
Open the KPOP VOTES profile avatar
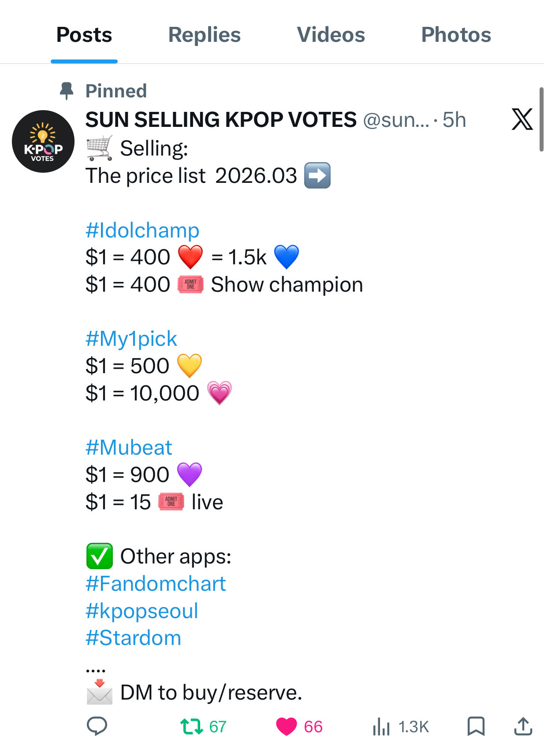point(43,141)
